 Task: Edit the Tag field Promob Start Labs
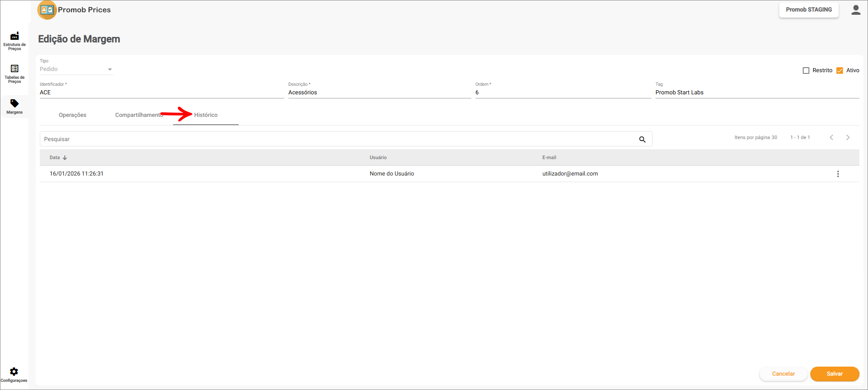click(x=757, y=93)
